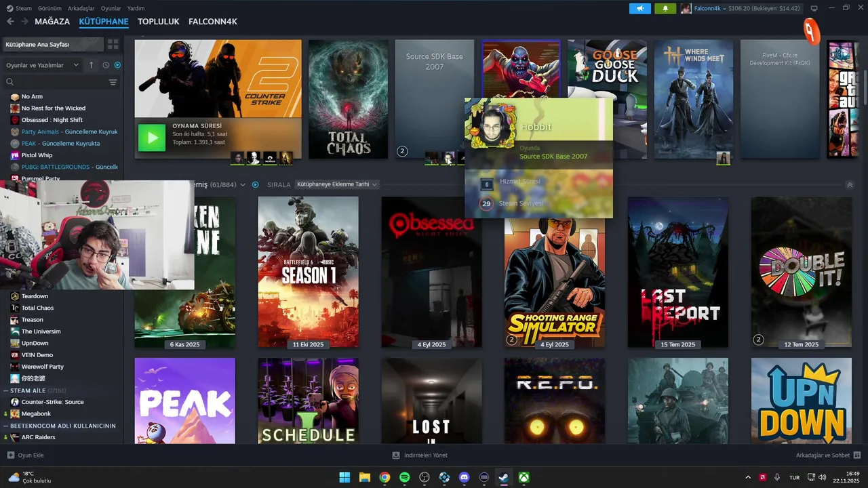Viewport: 868px width, 488px height.
Task: Click Kütüphane Ana Sayfası button
Action: pyautogui.click(x=52, y=44)
